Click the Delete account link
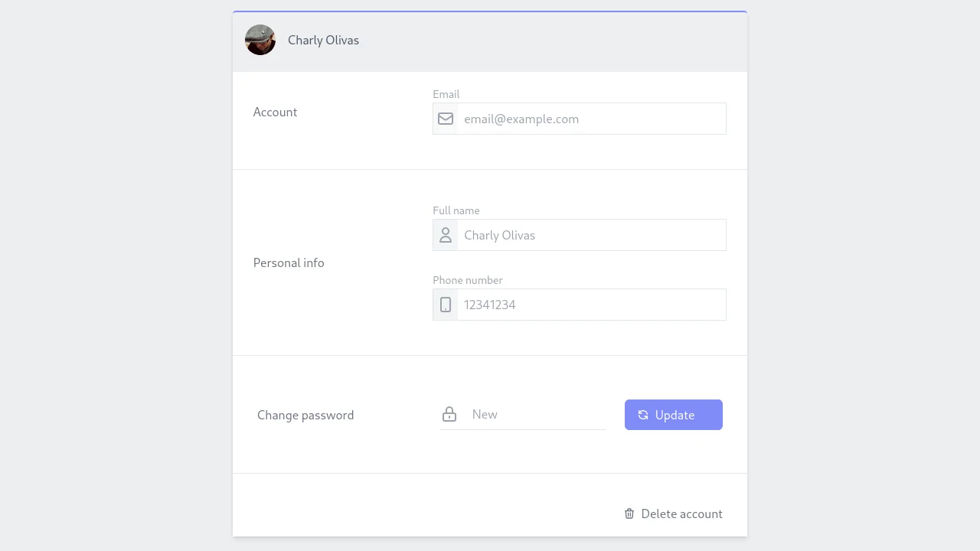Screen dimensions: 980x551 click(x=681, y=514)
